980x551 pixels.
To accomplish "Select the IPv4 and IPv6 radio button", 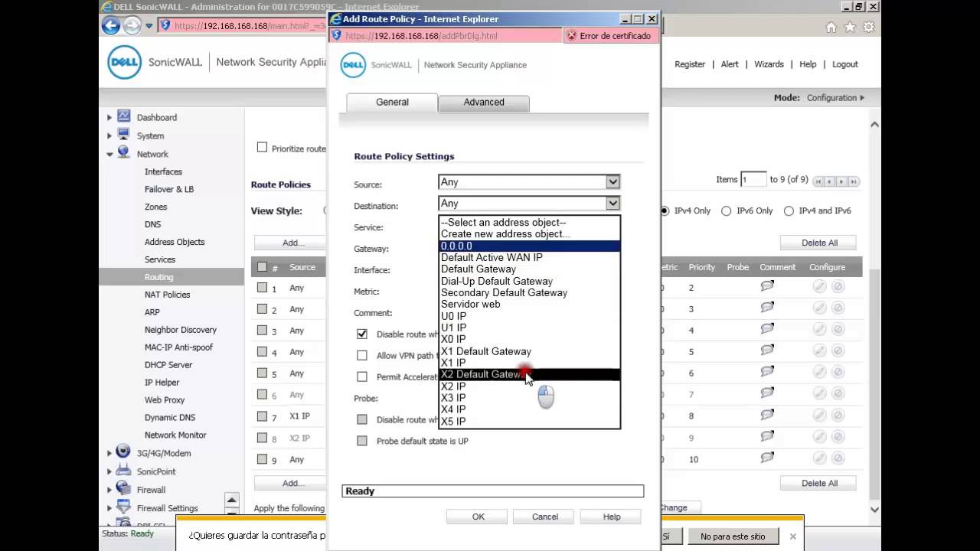I will [789, 210].
